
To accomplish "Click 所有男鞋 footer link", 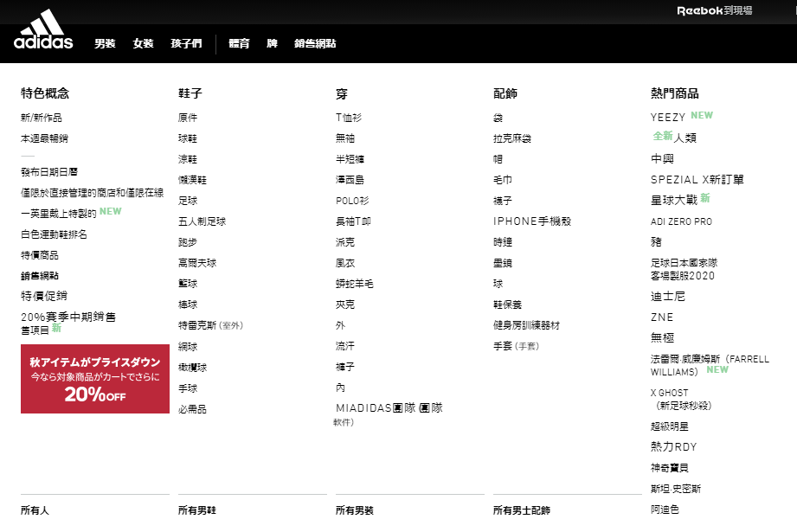I will click(197, 510).
